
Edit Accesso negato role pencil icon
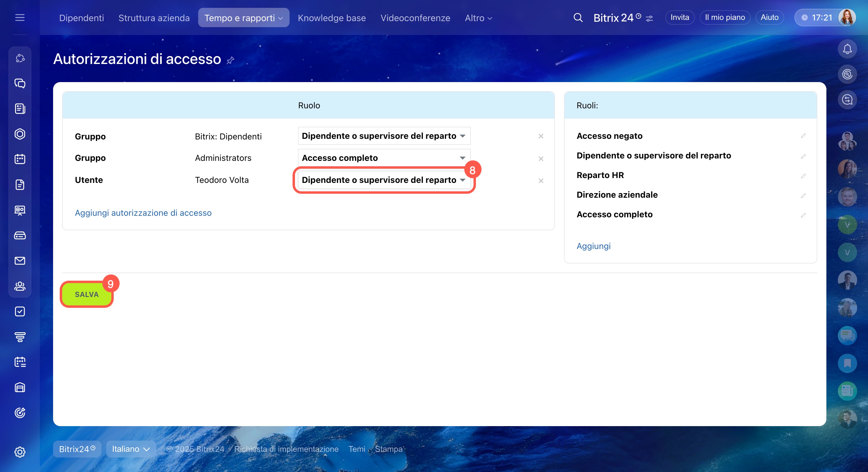tap(803, 136)
